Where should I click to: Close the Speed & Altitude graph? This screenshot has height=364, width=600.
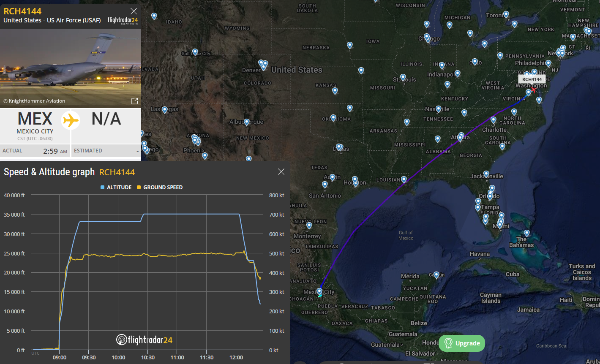pyautogui.click(x=281, y=171)
